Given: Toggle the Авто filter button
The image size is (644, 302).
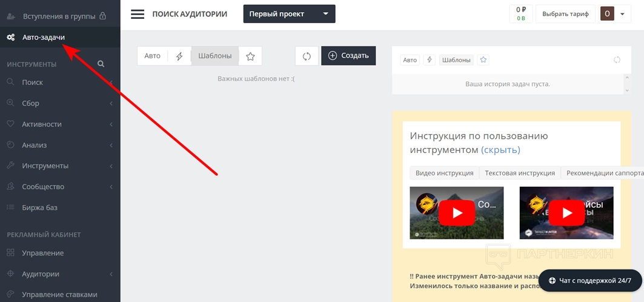Looking at the screenshot, I should (153, 56).
